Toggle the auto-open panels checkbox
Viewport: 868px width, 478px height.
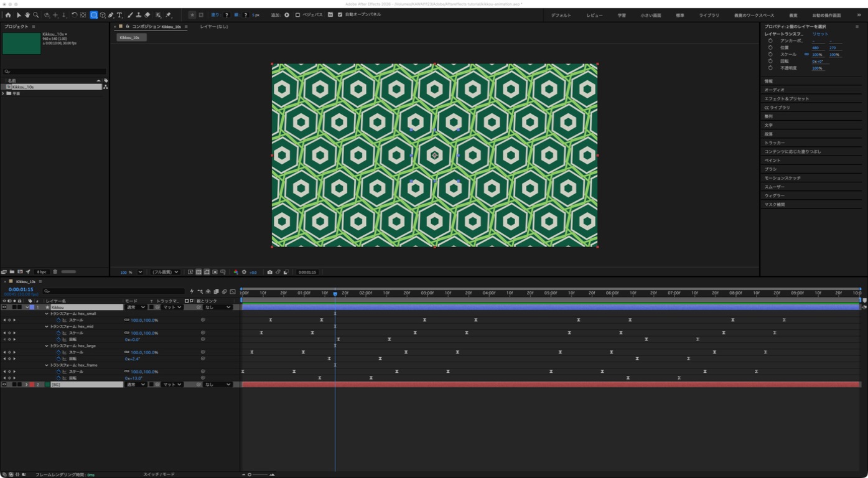click(x=340, y=15)
